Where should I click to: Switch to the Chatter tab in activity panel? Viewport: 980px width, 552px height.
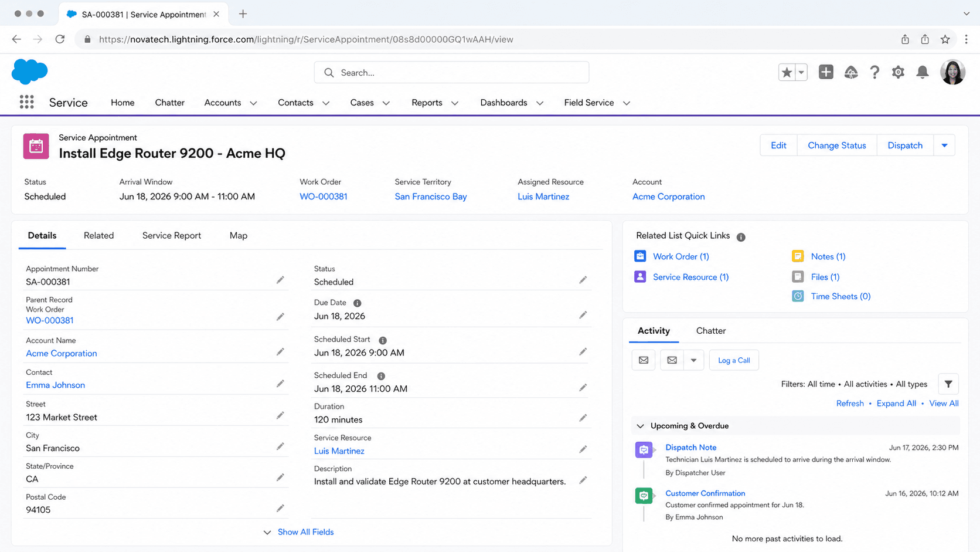coord(710,331)
